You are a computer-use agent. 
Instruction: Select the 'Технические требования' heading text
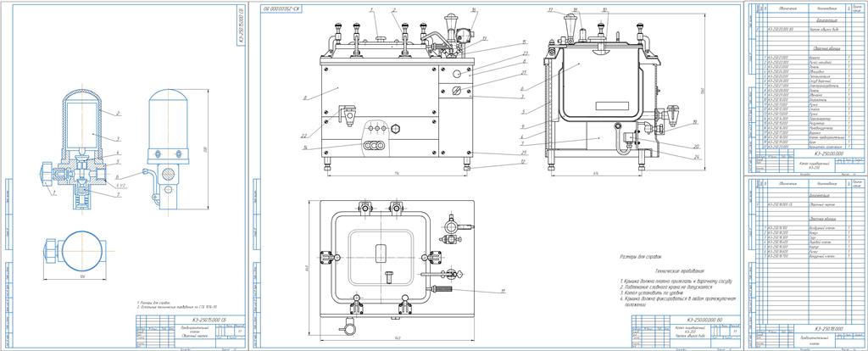(x=679, y=272)
